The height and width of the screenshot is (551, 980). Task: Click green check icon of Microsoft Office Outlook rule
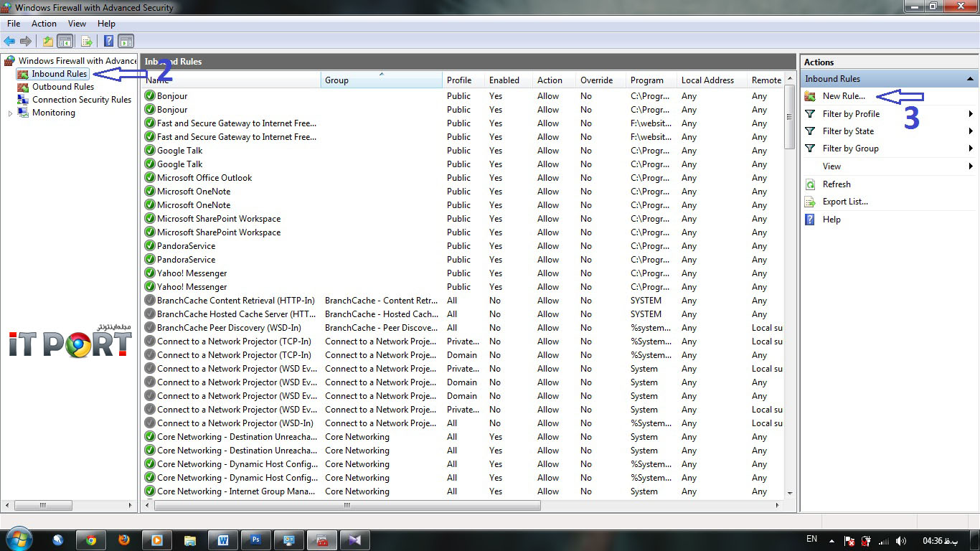click(150, 178)
